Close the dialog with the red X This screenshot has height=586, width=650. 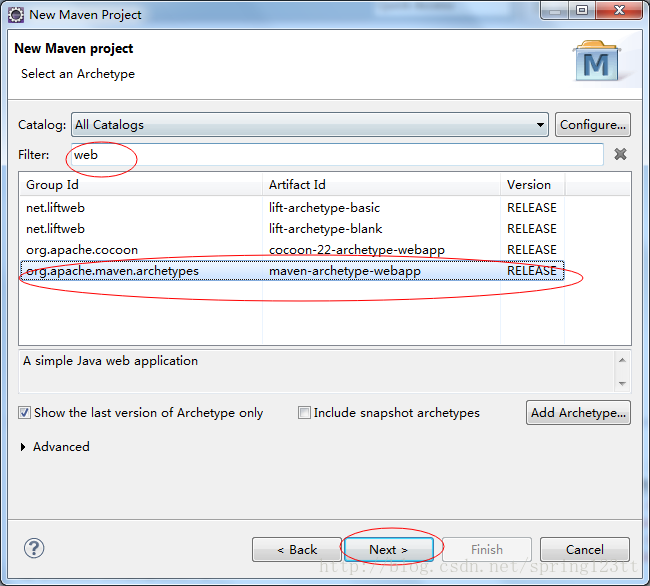click(619, 10)
